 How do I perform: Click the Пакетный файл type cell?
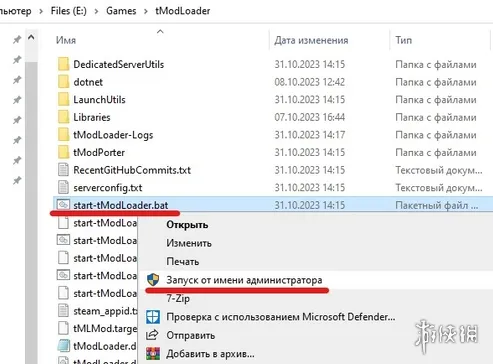[437, 205]
